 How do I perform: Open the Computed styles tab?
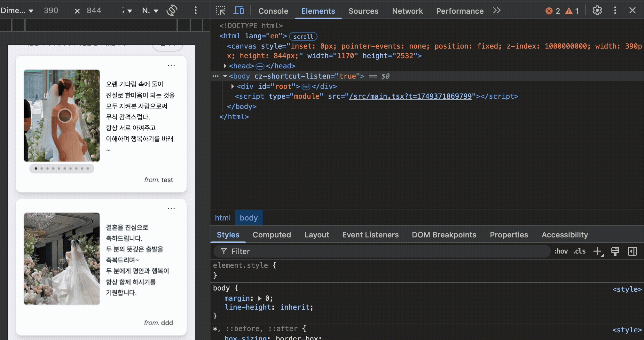(271, 235)
